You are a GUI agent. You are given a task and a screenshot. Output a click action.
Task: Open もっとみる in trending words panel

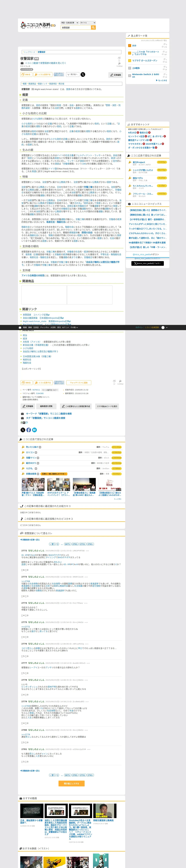[162, 81]
